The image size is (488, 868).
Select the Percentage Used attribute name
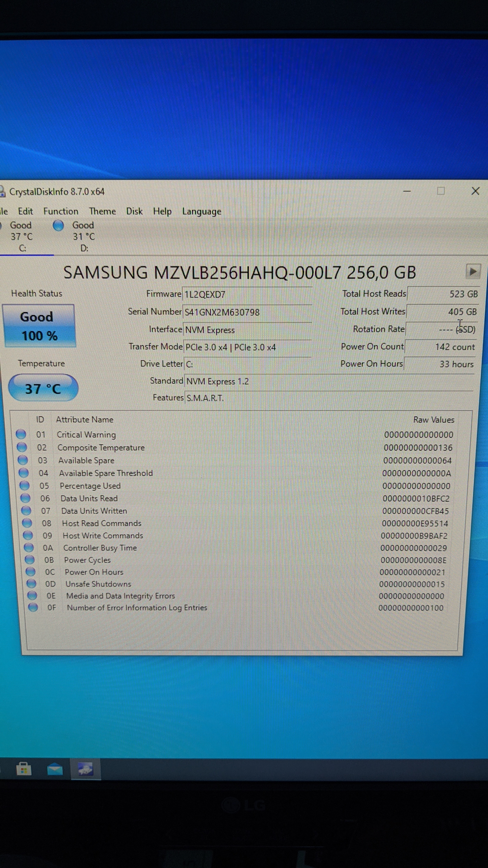pos(90,486)
